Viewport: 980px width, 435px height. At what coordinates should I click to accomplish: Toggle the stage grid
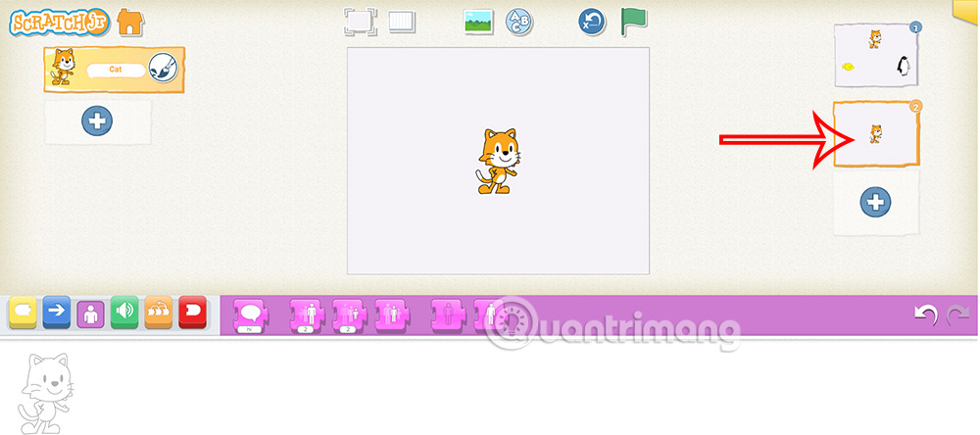pyautogui.click(x=401, y=22)
